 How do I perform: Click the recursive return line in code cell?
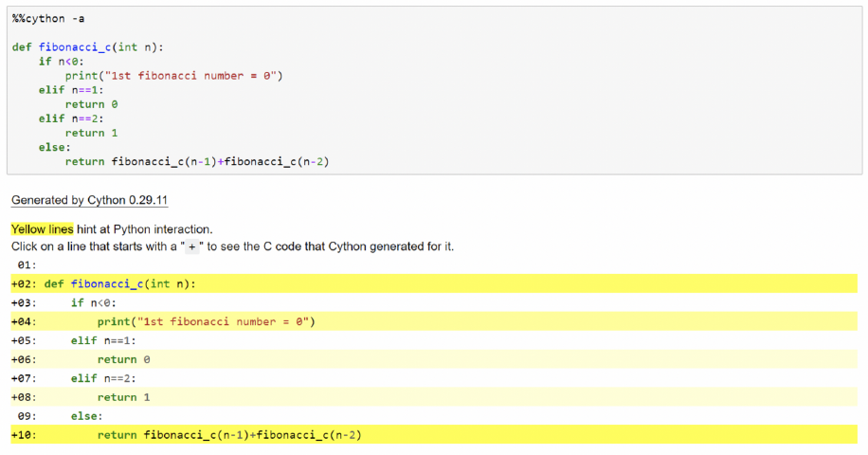(197, 162)
